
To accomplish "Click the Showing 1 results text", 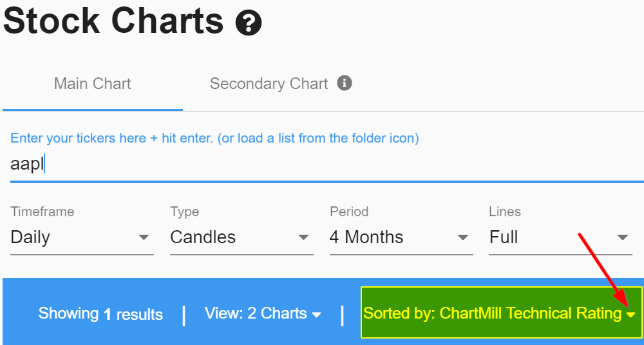I will (x=100, y=314).
